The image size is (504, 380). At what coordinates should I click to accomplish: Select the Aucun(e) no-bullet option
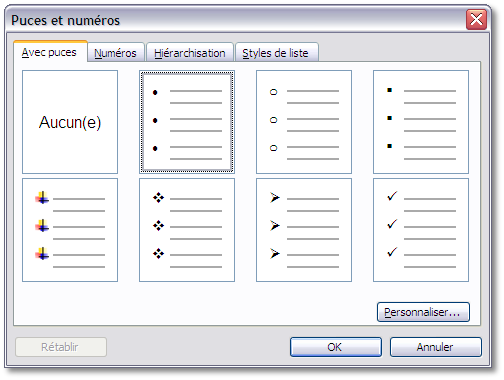coord(70,122)
